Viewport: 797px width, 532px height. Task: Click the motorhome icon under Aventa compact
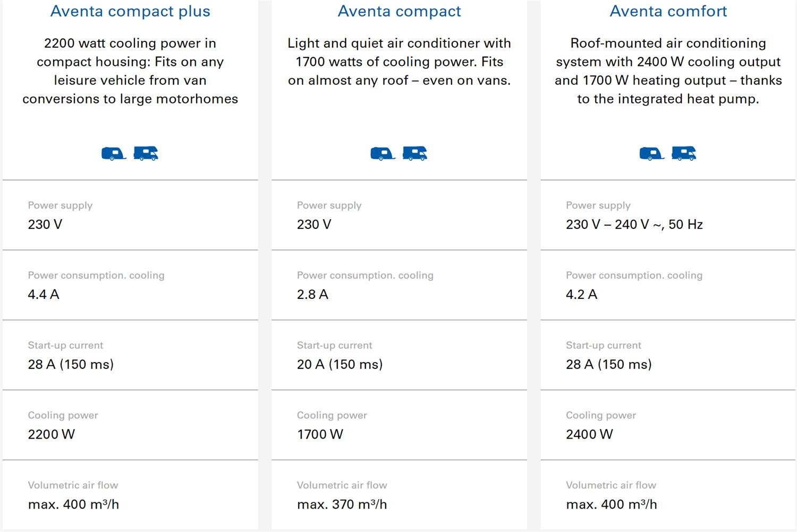(x=415, y=153)
